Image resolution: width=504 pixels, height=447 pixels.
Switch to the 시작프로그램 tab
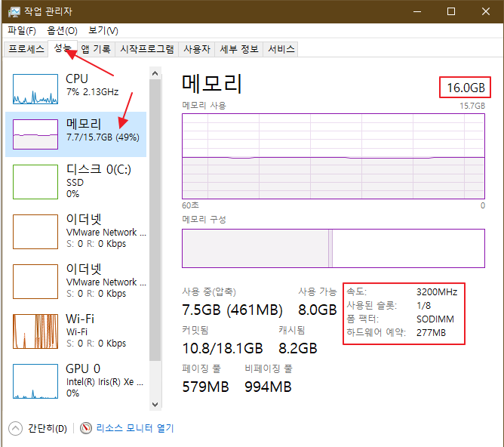(x=147, y=49)
